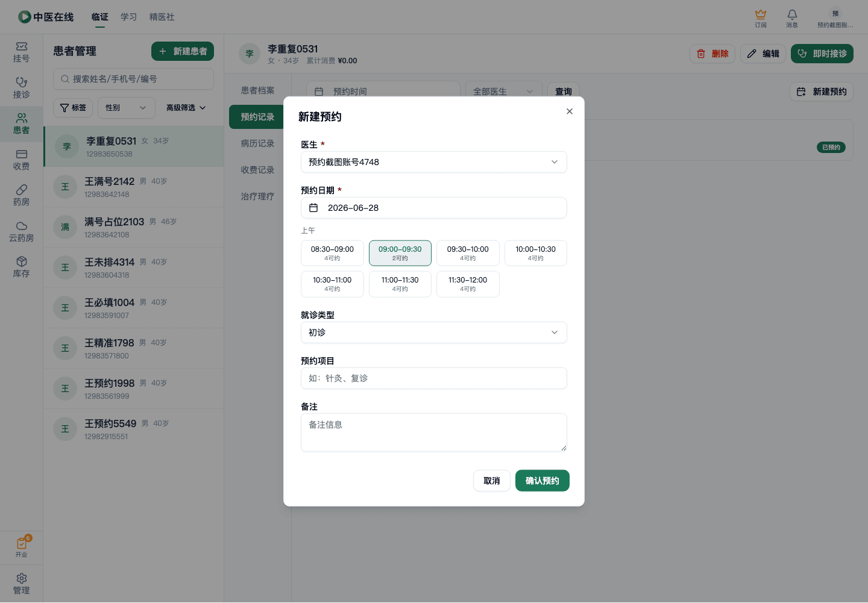Click the calendar icon in 预约日期 field
This screenshot has height=603, width=868.
coord(313,208)
